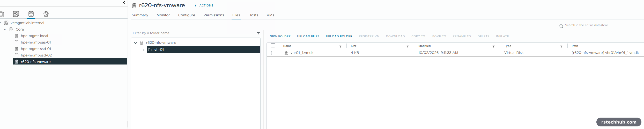
Task: Switch to the VMs tab
Action: point(270,15)
